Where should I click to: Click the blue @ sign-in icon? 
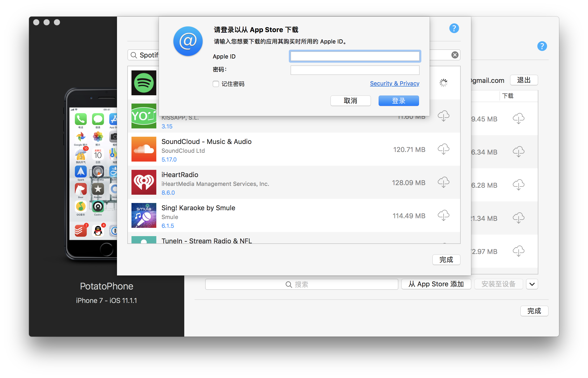point(188,41)
